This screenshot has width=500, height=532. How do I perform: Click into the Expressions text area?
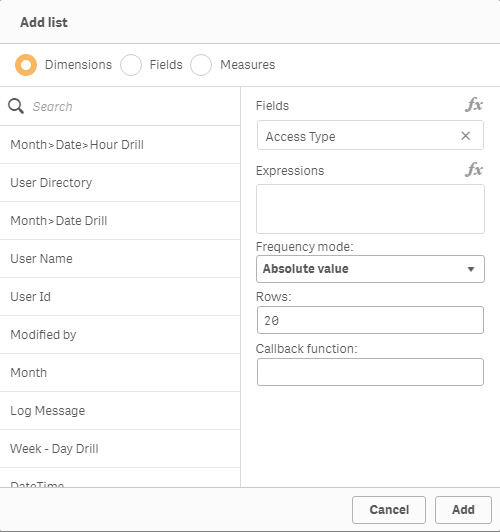pyautogui.click(x=370, y=209)
